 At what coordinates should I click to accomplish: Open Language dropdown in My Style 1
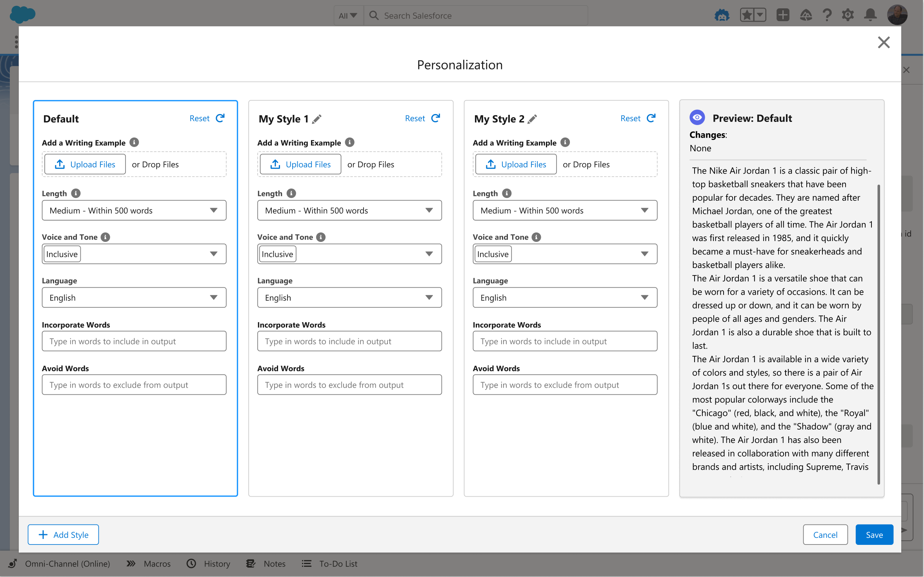point(349,298)
